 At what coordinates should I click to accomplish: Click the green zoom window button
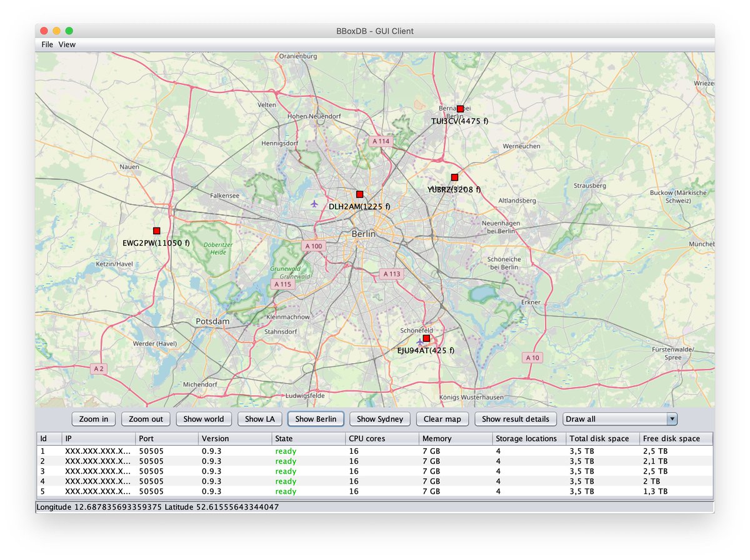tap(69, 31)
